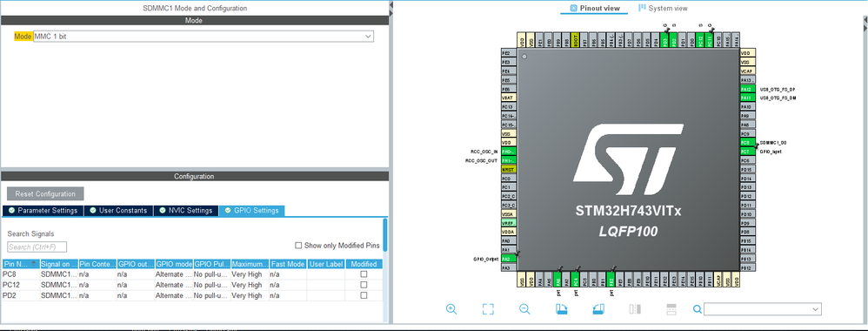Click Reset Configuration button
This screenshot has width=868, height=331.
[45, 194]
